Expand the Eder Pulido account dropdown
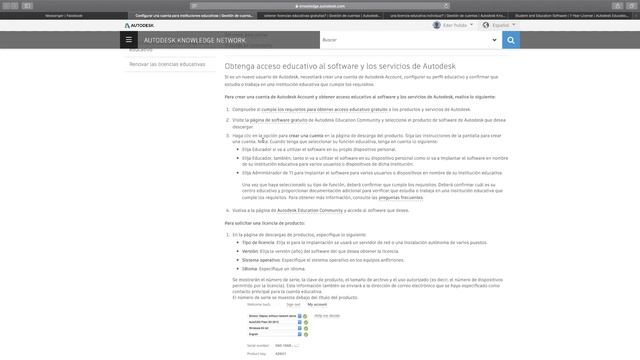 pos(458,25)
